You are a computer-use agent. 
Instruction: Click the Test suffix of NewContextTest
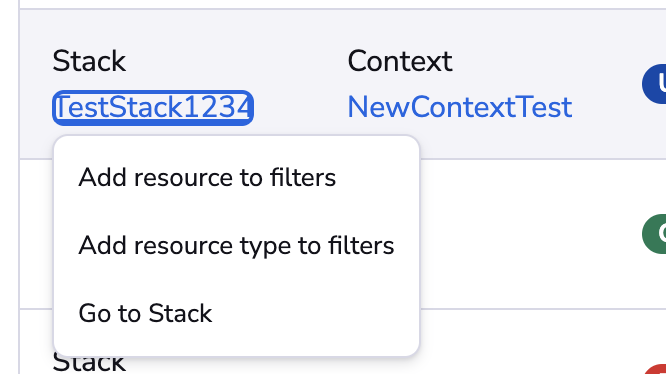(545, 107)
